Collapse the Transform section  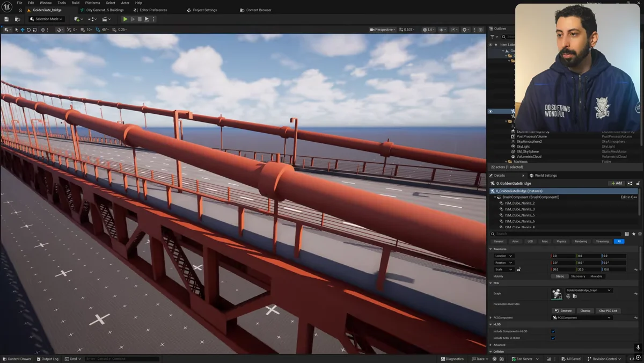coord(491,249)
